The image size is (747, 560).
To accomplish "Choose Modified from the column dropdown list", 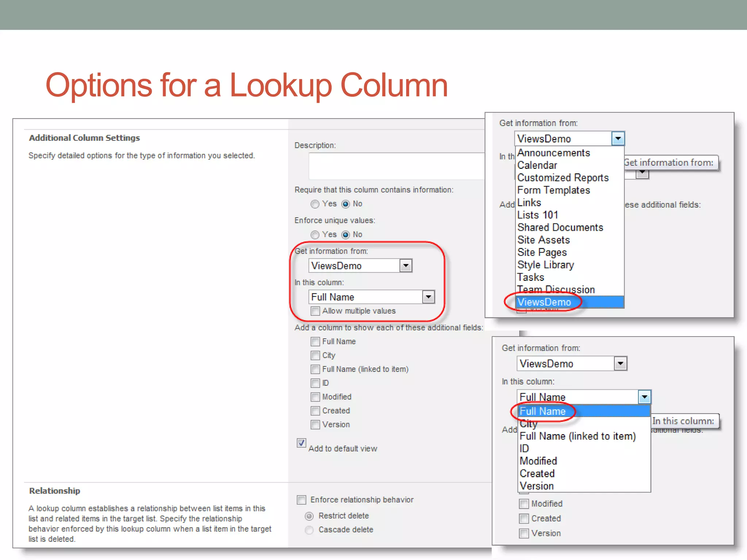I will pyautogui.click(x=538, y=461).
